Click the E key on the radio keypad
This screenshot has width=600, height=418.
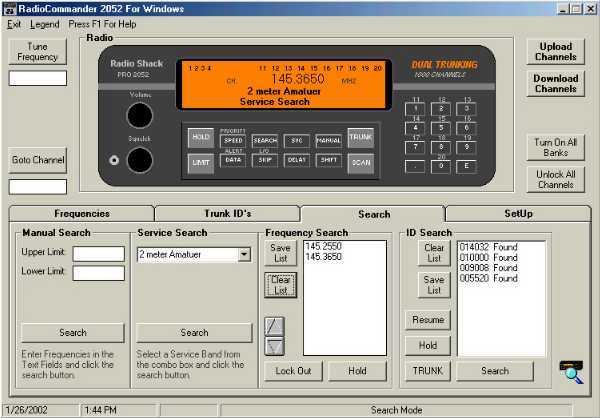coord(466,167)
